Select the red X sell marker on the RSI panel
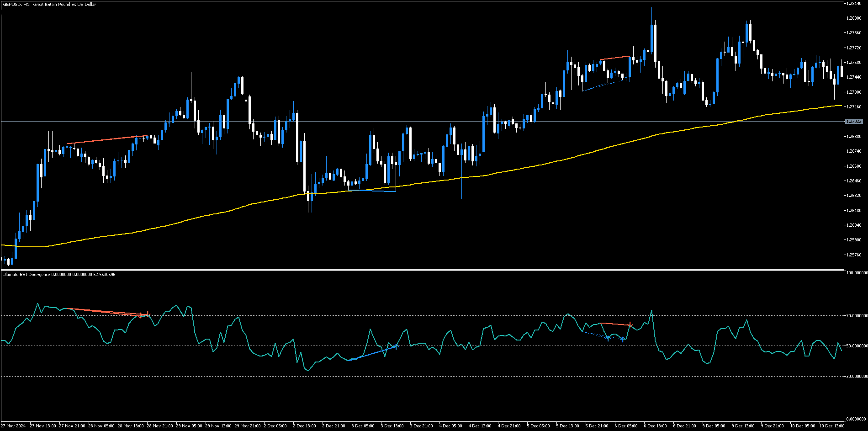868x431 pixels. pyautogui.click(x=630, y=325)
